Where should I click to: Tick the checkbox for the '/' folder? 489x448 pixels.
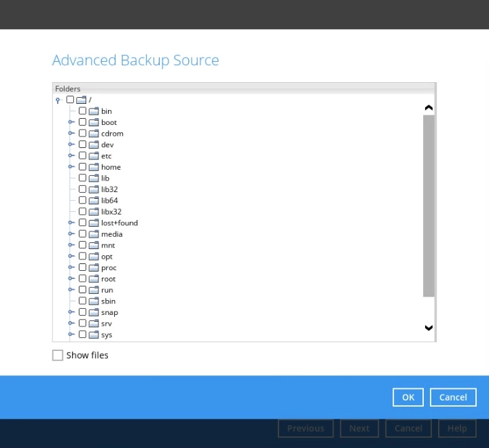[x=70, y=100]
